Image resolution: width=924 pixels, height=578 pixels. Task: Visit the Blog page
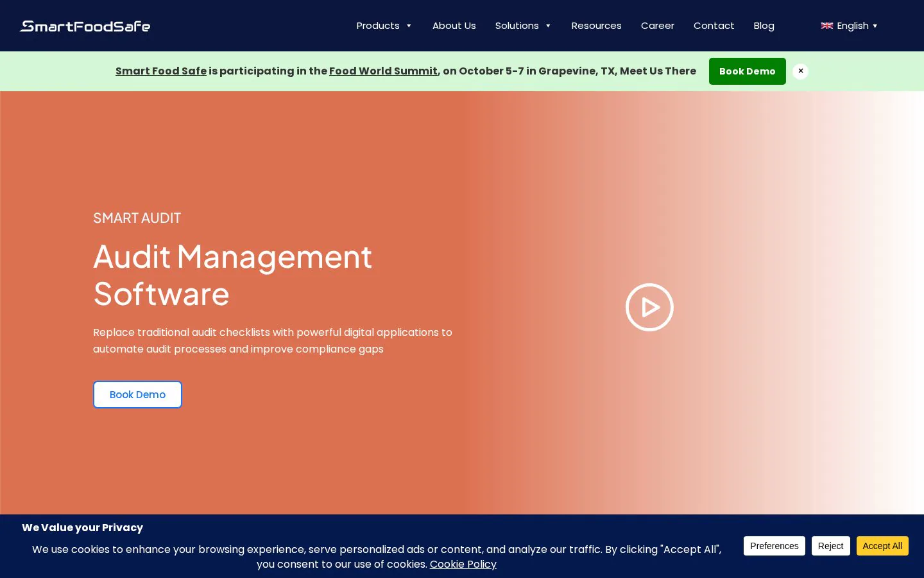(764, 26)
